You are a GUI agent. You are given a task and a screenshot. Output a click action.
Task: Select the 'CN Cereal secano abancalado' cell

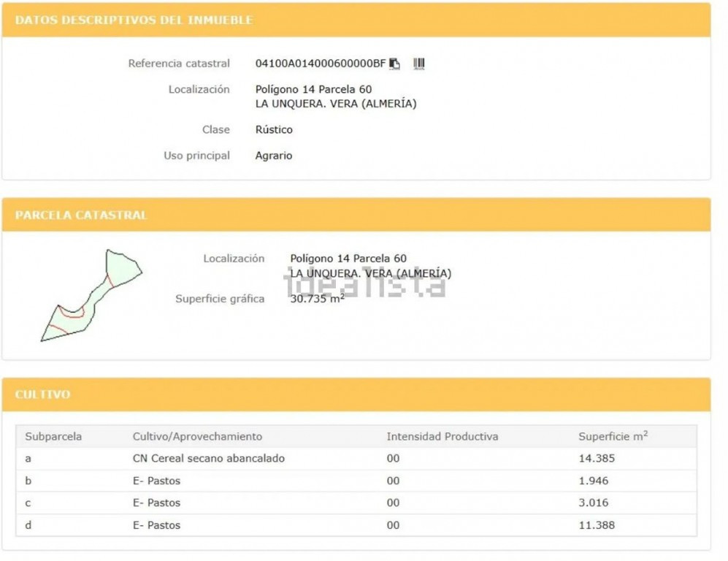coord(208,458)
